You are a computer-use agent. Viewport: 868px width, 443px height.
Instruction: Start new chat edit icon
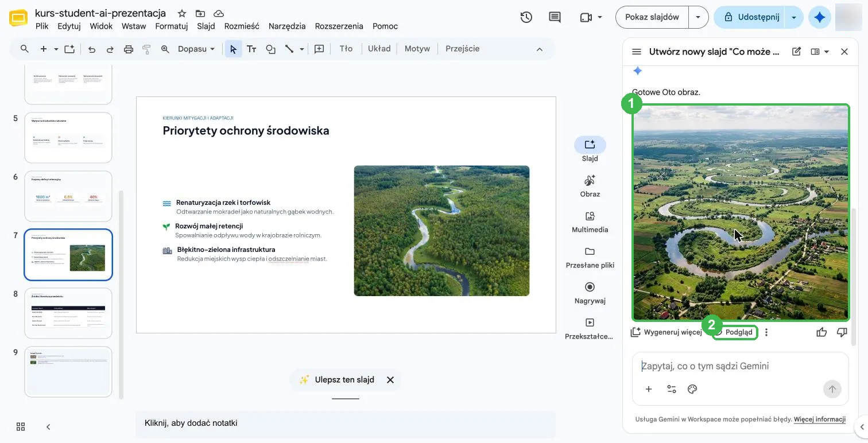click(796, 52)
